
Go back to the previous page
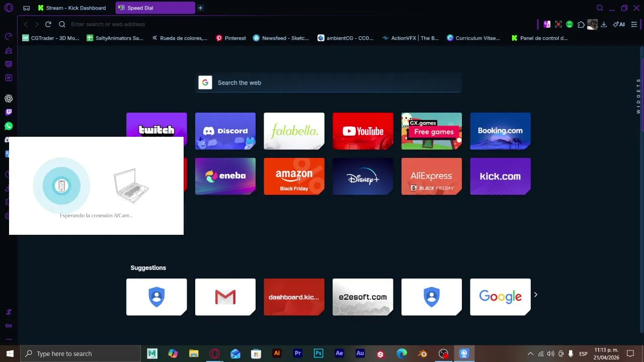(x=26, y=24)
